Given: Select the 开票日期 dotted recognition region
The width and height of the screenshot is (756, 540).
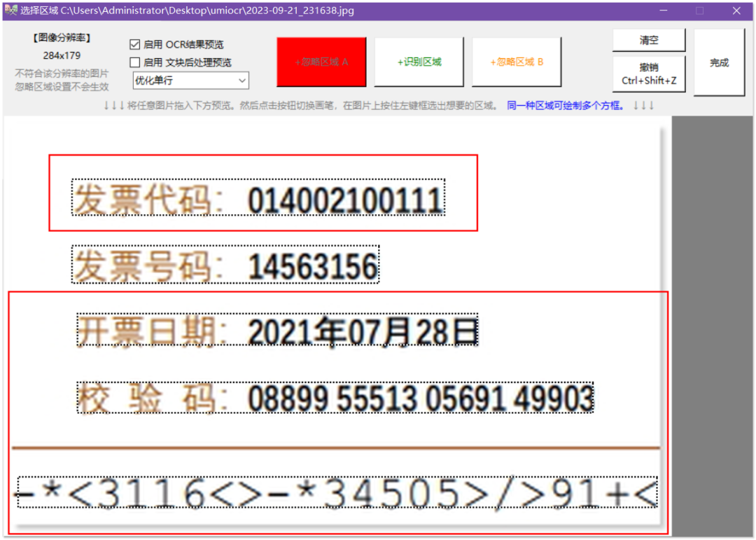Looking at the screenshot, I should pos(276,329).
